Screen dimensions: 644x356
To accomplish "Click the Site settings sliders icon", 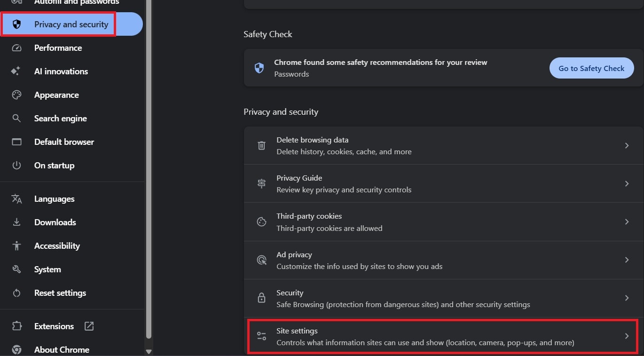I will coord(261,336).
